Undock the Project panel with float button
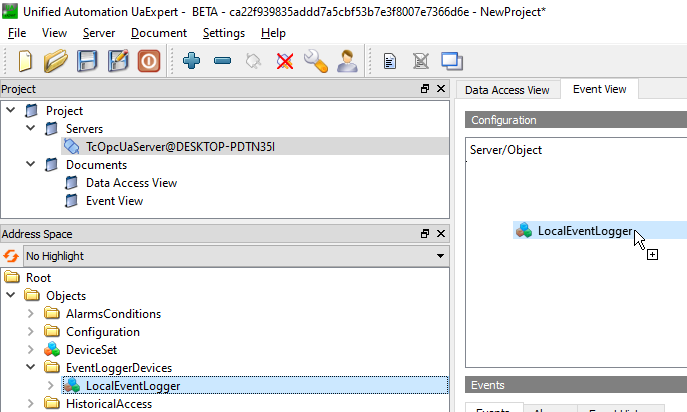Viewport: 687px width, 412px height. point(425,90)
